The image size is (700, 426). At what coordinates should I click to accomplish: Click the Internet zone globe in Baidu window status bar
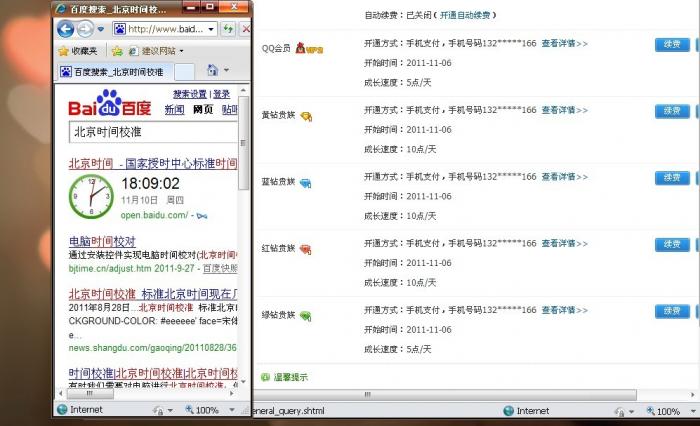pyautogui.click(x=62, y=409)
